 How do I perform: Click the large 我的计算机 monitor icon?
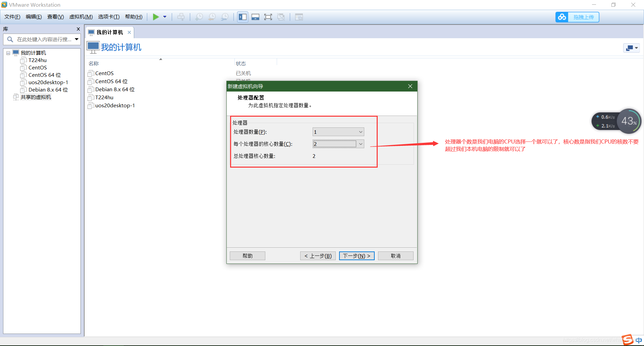click(x=93, y=47)
